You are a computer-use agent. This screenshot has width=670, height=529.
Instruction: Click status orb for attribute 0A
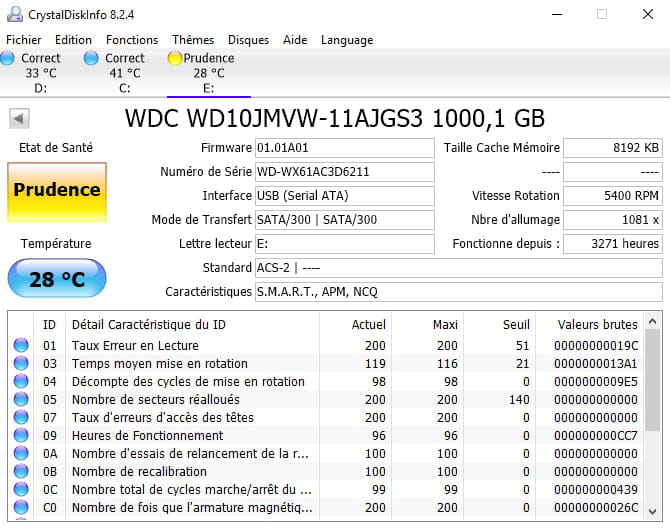tap(21, 453)
